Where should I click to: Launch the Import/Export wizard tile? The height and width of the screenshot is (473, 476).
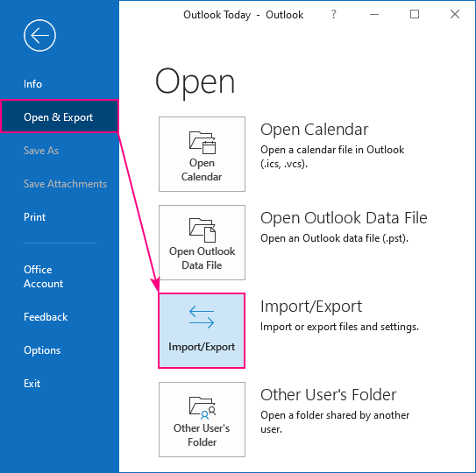click(202, 331)
